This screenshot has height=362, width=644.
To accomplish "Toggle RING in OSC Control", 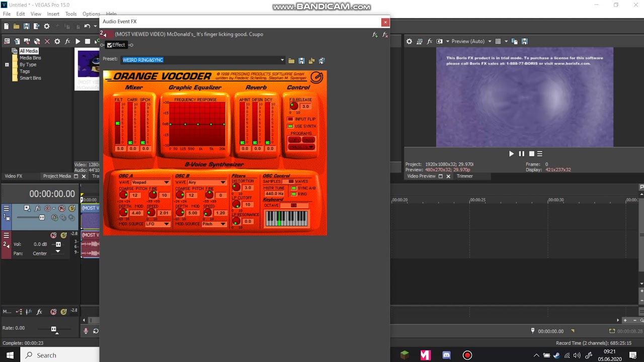I will click(294, 194).
